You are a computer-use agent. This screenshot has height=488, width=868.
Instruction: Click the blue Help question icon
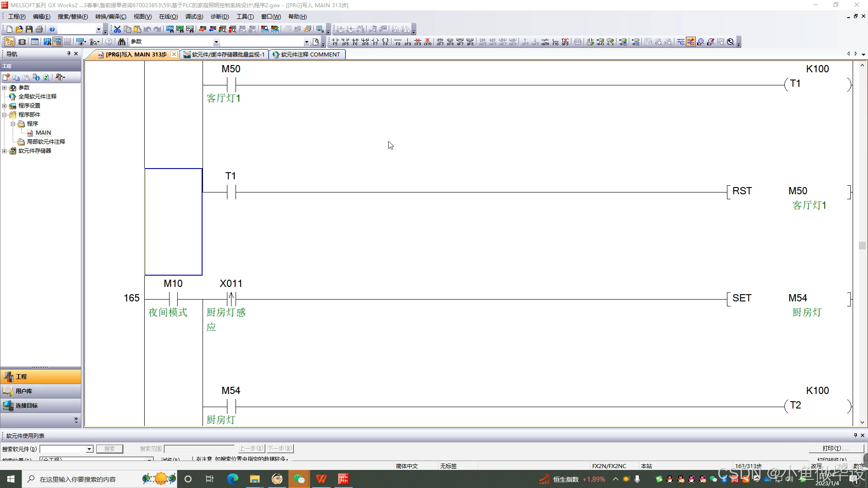(52, 29)
